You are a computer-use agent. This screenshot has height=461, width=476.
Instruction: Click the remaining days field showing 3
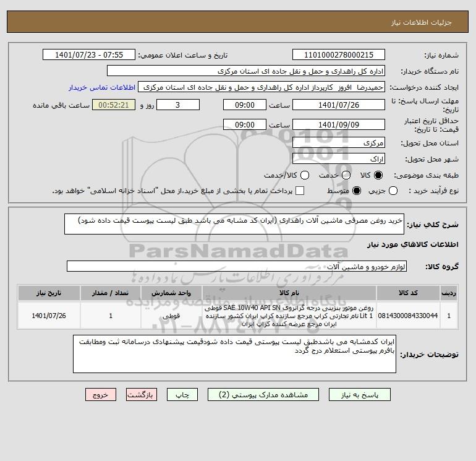[x=178, y=105]
